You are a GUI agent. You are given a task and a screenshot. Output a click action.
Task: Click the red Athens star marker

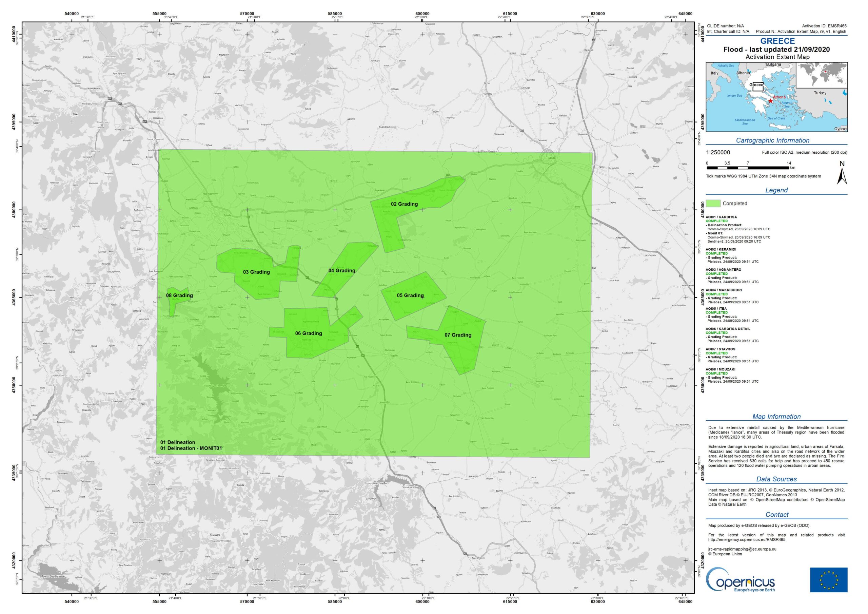click(770, 101)
